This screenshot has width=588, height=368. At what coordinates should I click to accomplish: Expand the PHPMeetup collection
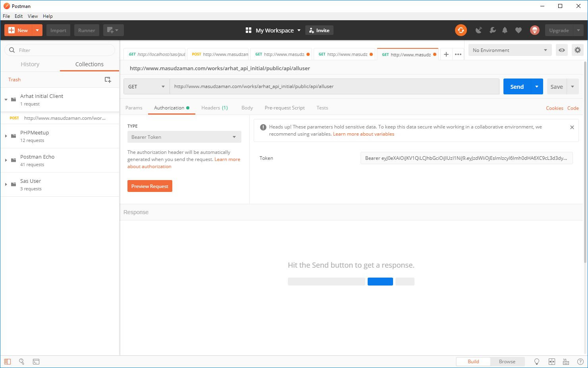tap(6, 136)
